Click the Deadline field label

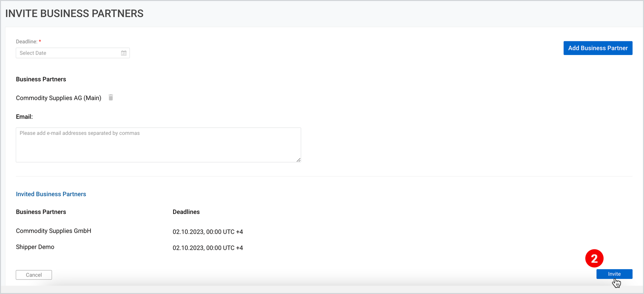(27, 42)
